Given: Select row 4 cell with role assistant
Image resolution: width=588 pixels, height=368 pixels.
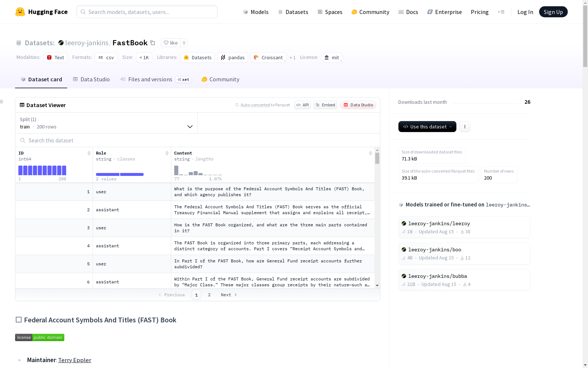Looking at the screenshot, I should point(132,246).
